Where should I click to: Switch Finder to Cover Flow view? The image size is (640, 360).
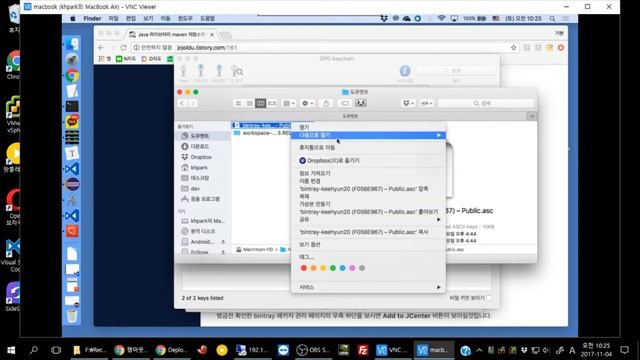click(x=272, y=103)
